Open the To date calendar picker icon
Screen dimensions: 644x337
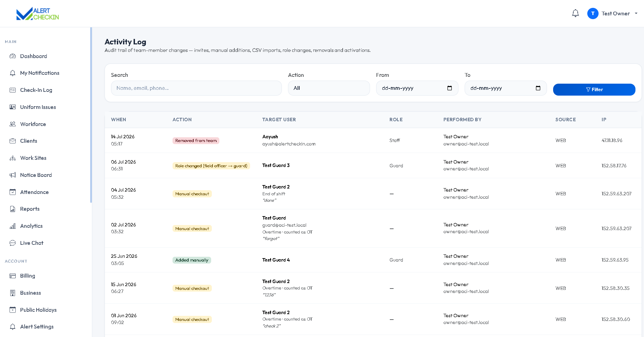538,88
